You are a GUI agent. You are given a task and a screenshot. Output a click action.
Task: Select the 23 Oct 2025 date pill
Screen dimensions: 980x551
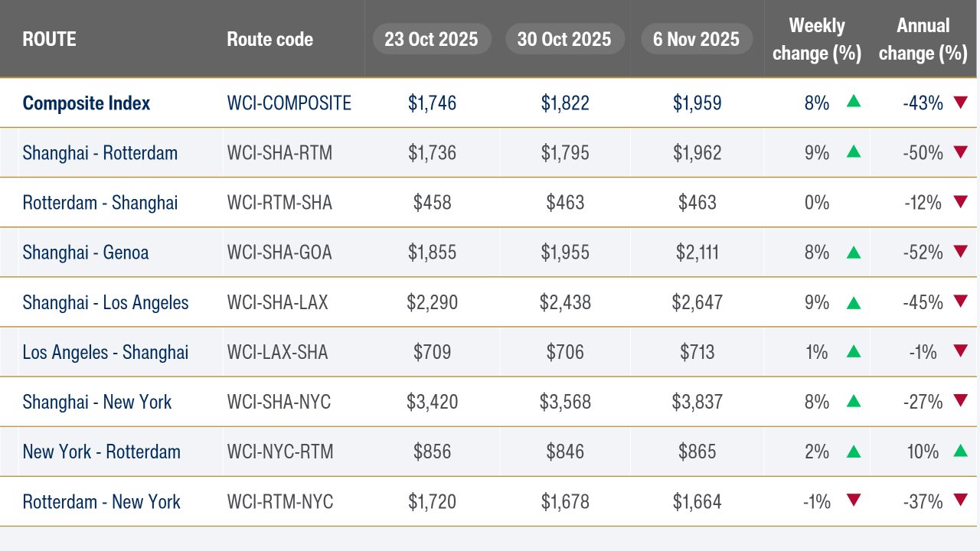431,39
